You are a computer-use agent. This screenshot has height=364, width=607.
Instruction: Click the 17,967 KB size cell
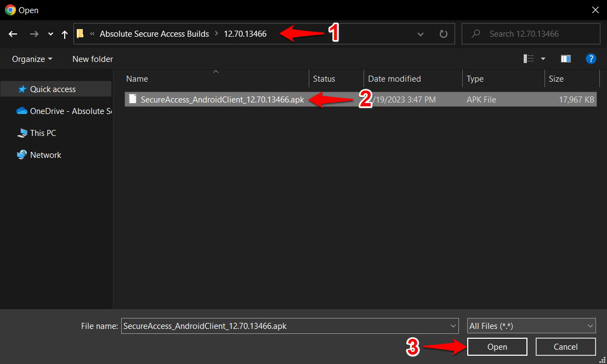point(576,99)
